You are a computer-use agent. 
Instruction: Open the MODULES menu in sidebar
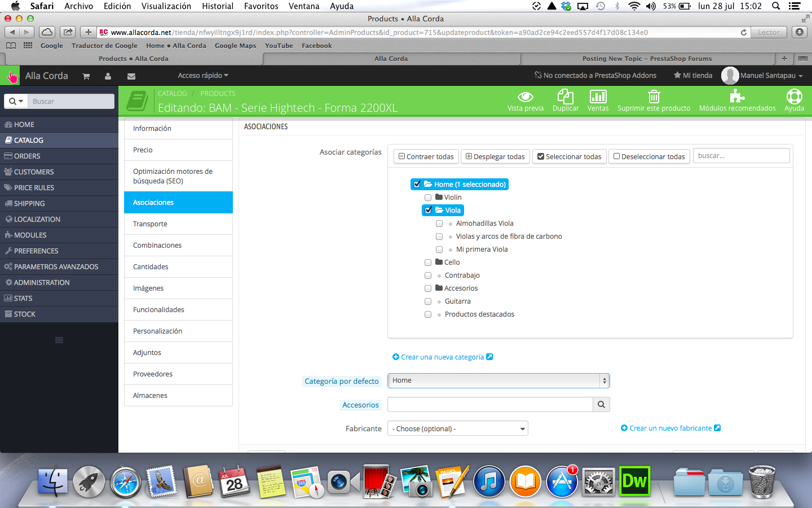click(59, 235)
